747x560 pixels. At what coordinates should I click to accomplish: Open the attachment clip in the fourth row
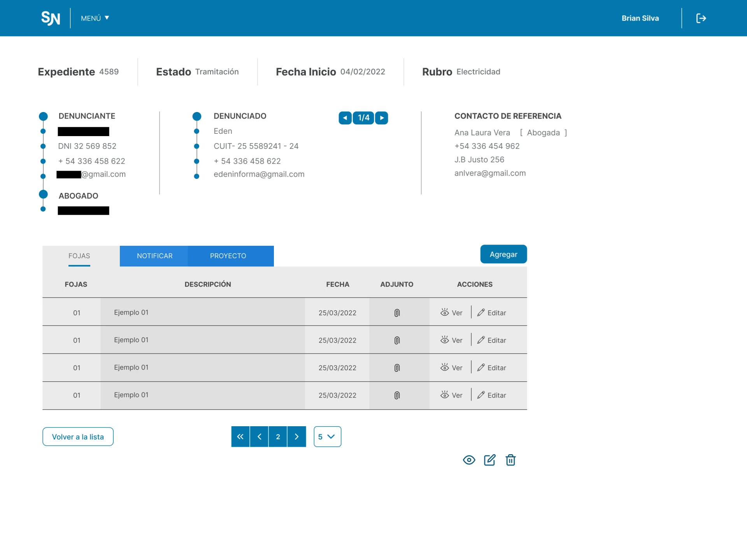[397, 395]
